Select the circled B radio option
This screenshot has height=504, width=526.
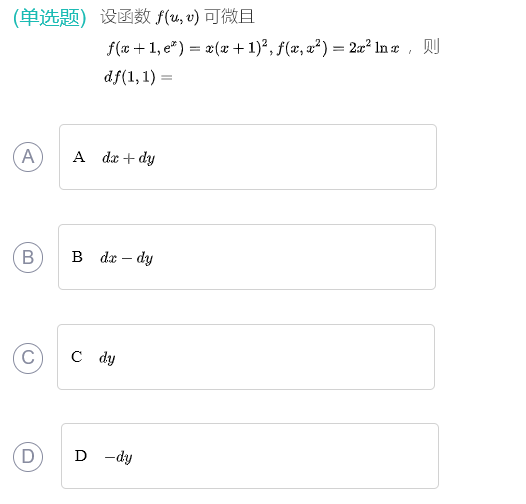click(28, 257)
